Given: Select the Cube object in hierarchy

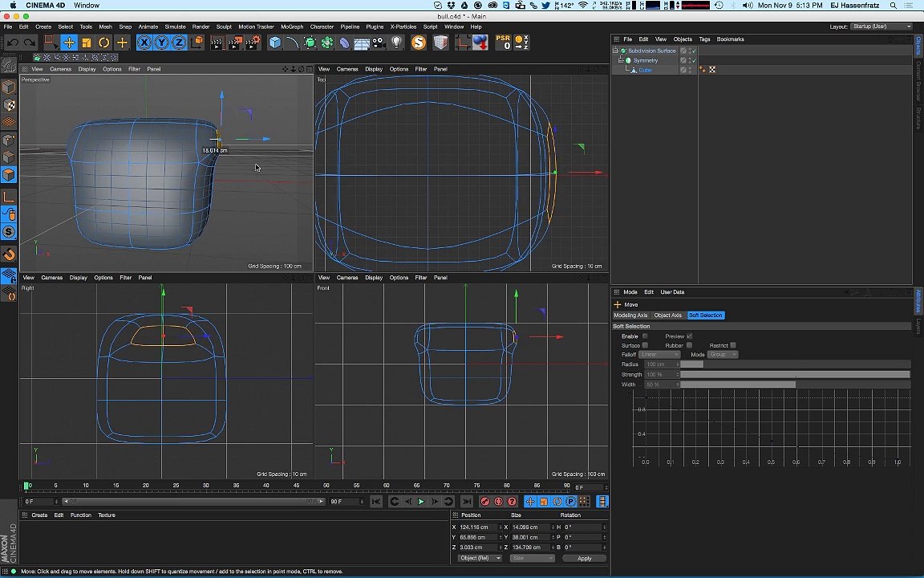Looking at the screenshot, I should pos(645,70).
